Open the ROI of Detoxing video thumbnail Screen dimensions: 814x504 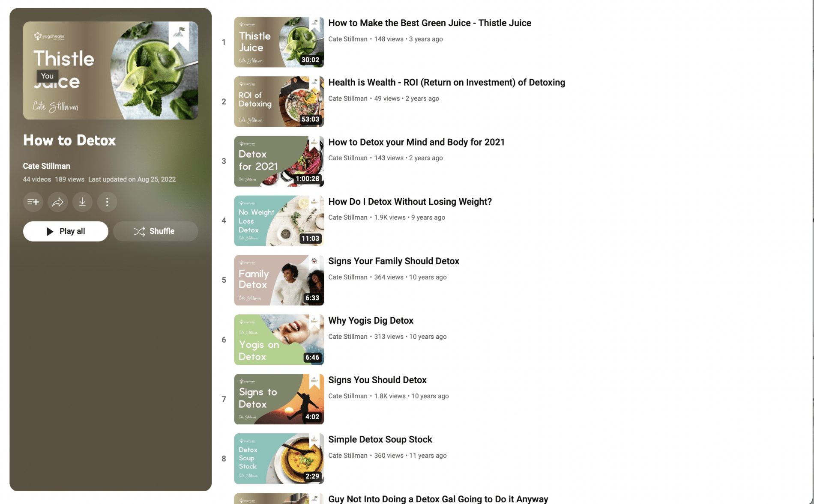(279, 101)
